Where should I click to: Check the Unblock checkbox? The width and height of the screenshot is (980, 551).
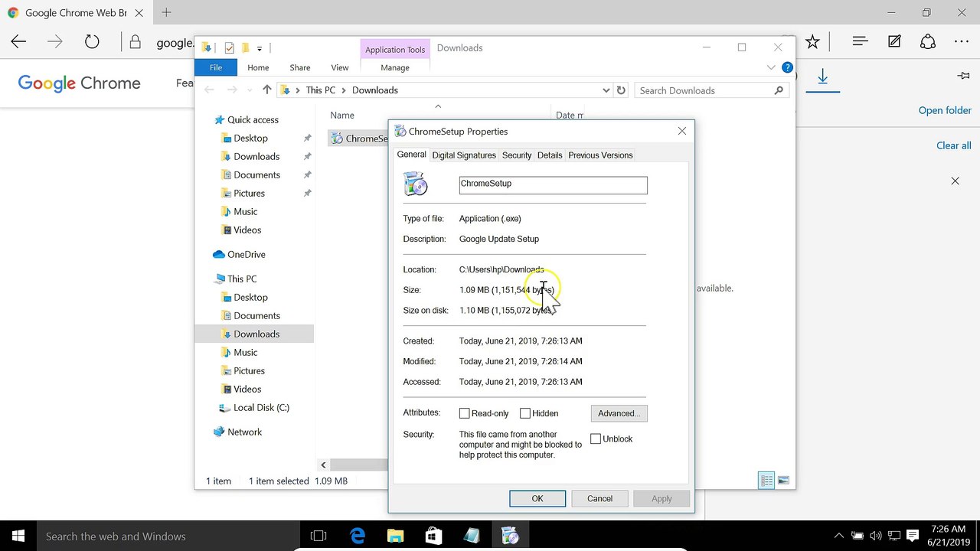[x=596, y=439]
